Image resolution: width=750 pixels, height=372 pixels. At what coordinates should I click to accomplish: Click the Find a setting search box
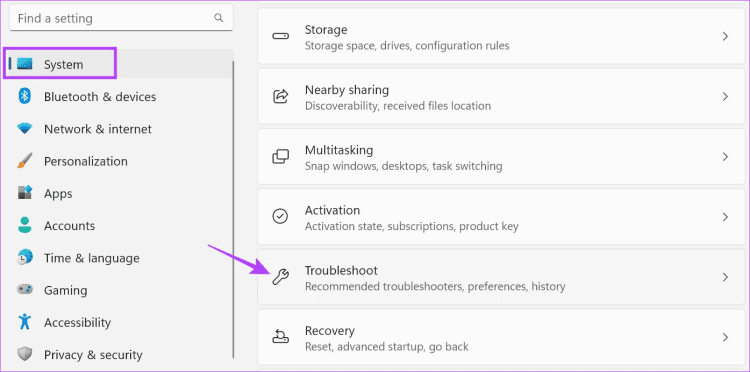point(121,18)
